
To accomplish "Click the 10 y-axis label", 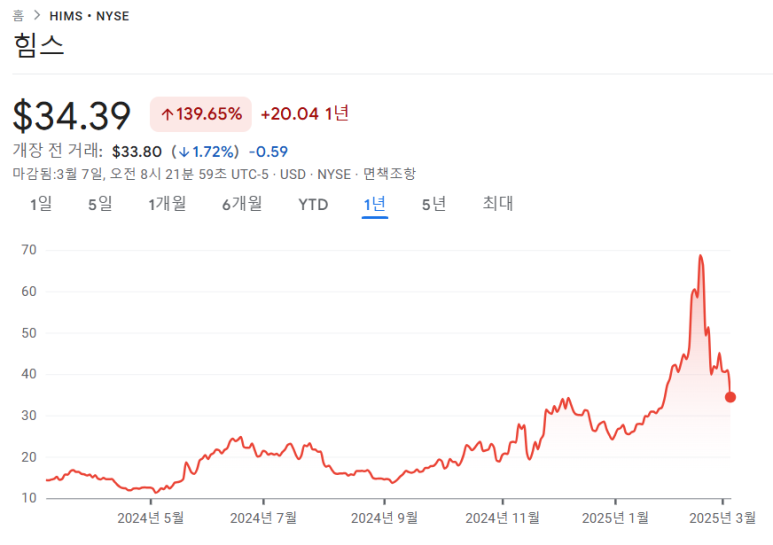I will [x=29, y=498].
